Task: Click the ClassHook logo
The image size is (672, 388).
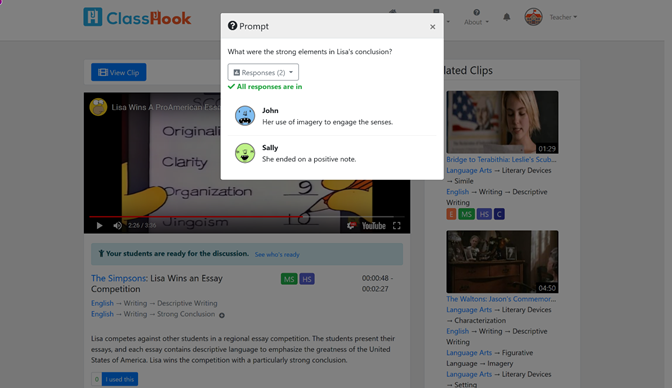Action: [137, 17]
